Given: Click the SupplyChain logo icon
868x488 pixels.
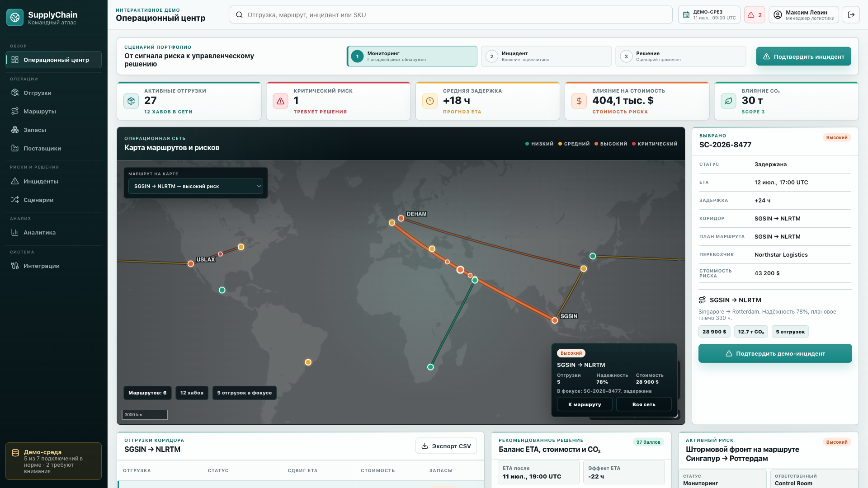Looking at the screenshot, I should point(15,18).
